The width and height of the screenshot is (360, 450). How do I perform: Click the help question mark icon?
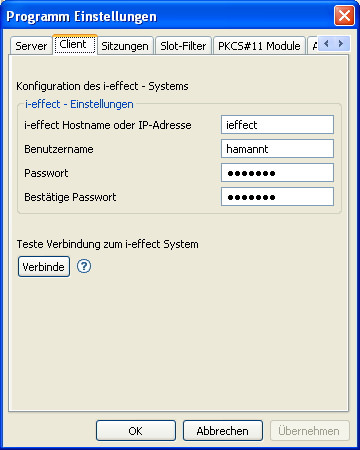(84, 266)
